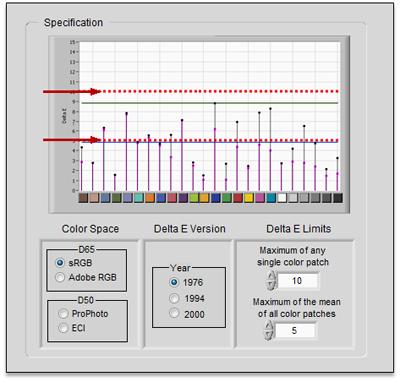Click the 'Year' group label
The width and height of the screenshot is (400, 382).
point(180,268)
